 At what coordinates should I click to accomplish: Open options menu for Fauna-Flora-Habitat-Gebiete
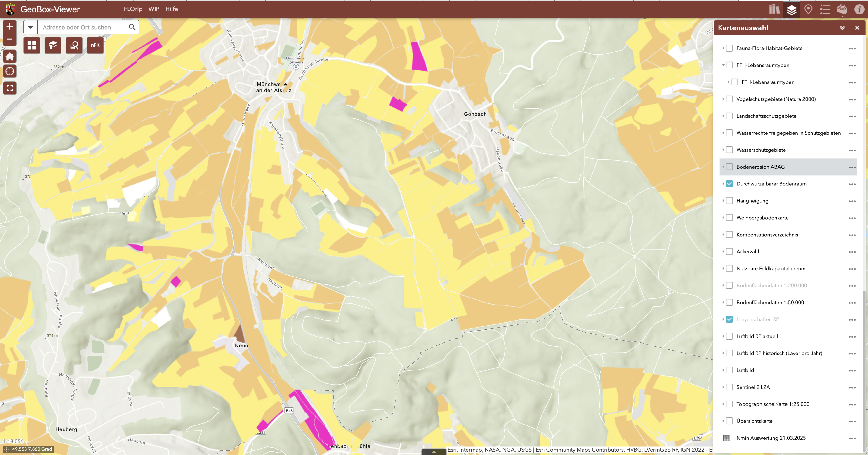(x=852, y=49)
